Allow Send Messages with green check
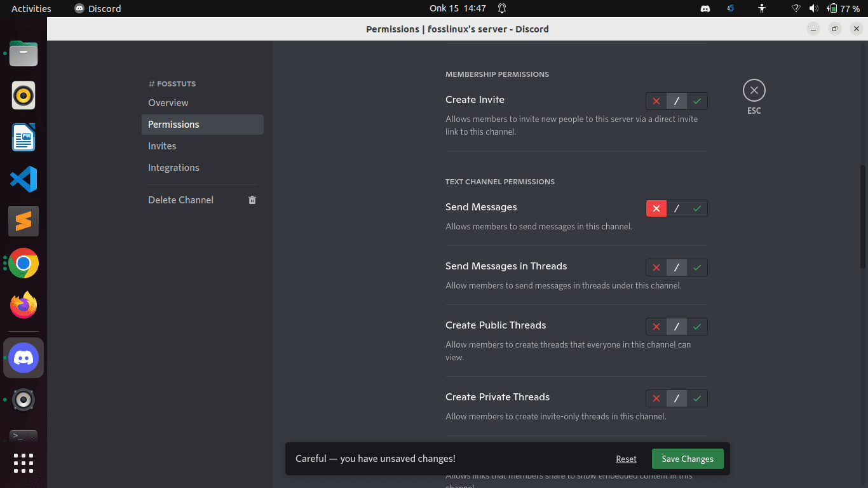Screen dimensions: 868x488 pyautogui.click(x=697, y=208)
